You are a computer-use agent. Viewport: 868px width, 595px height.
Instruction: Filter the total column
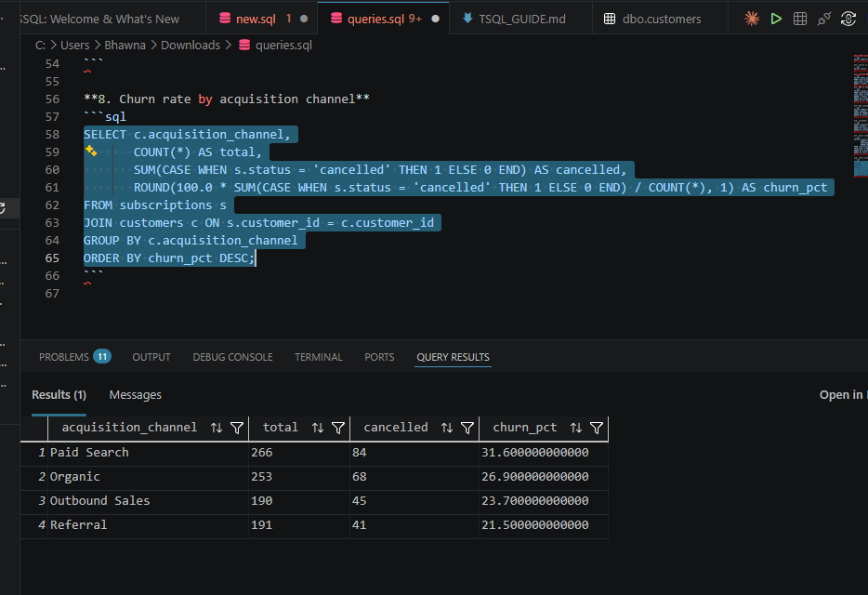pyautogui.click(x=338, y=428)
